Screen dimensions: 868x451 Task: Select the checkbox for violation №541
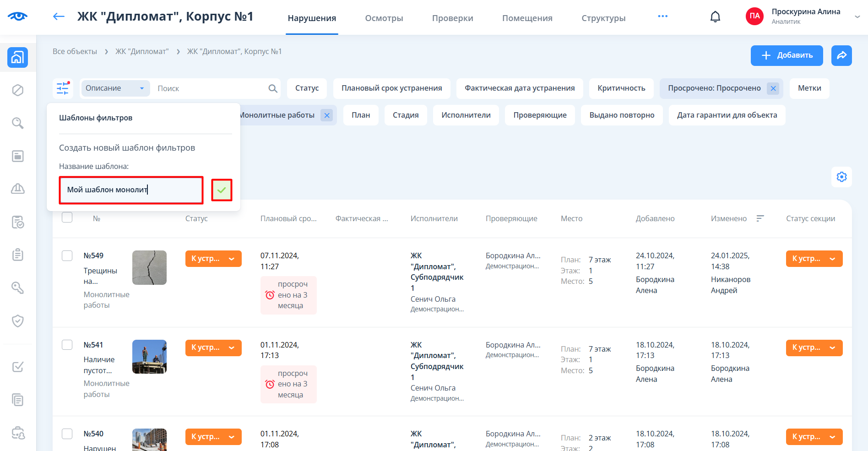coord(67,345)
